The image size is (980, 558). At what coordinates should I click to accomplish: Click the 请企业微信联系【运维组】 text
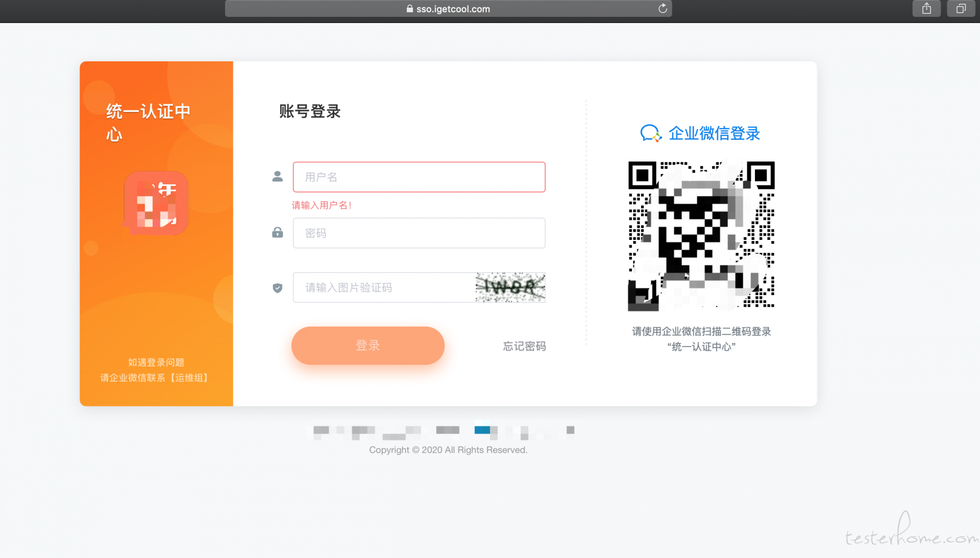[x=156, y=378]
